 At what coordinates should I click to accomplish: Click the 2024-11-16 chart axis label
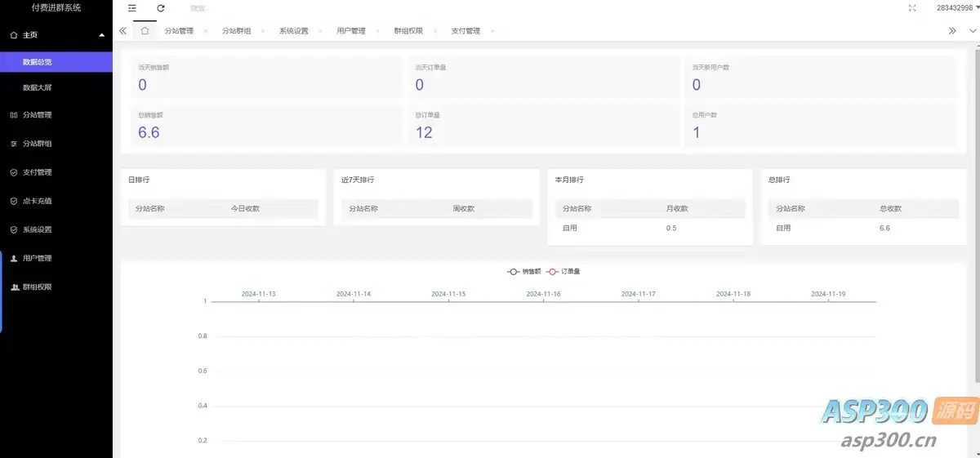[543, 293]
